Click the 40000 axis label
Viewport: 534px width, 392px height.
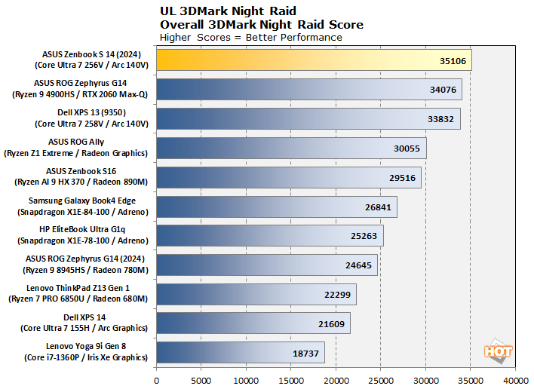[516, 381]
